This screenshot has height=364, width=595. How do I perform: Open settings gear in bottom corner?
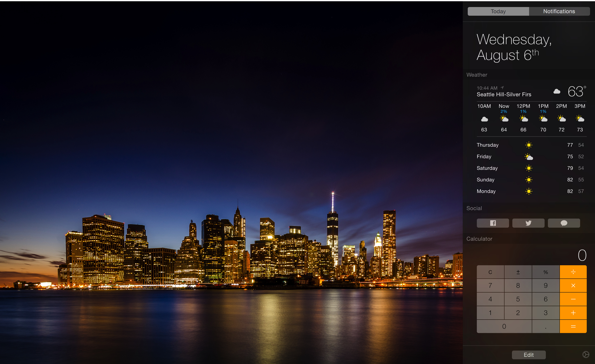(x=585, y=354)
